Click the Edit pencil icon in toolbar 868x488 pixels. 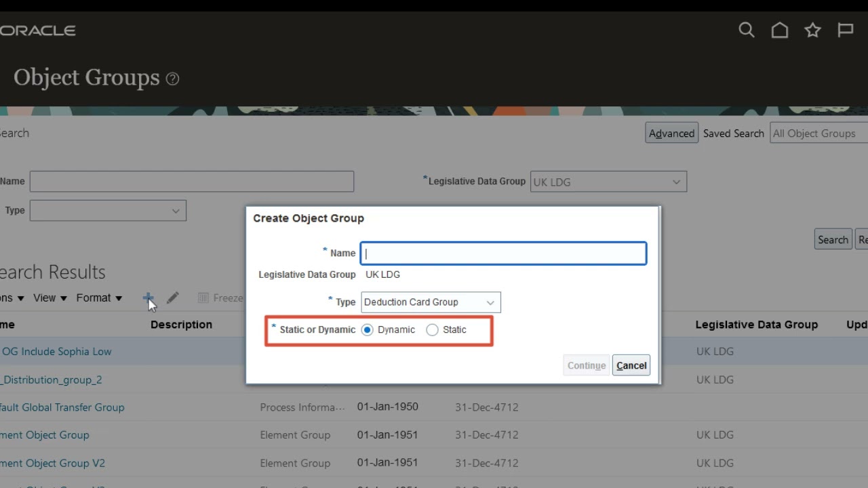(x=173, y=298)
